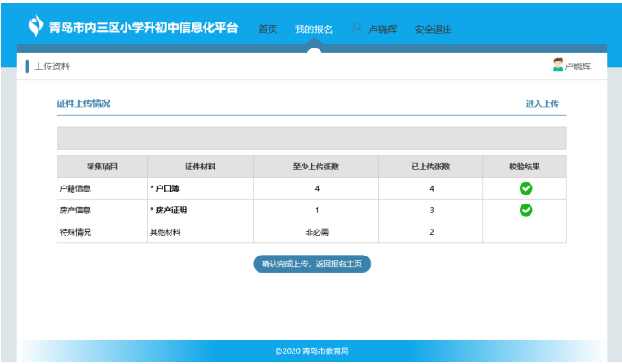Select the 我的报名 navigation tab
This screenshot has width=622, height=364.
[313, 30]
